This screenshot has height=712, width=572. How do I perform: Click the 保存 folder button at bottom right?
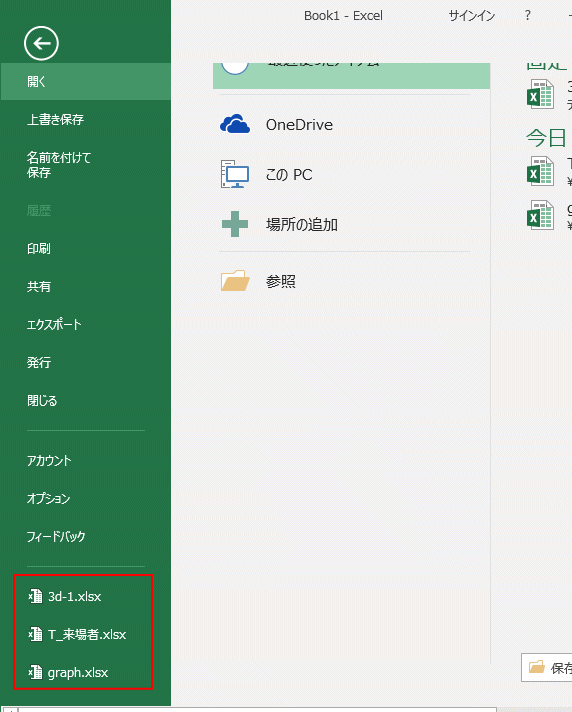547,668
